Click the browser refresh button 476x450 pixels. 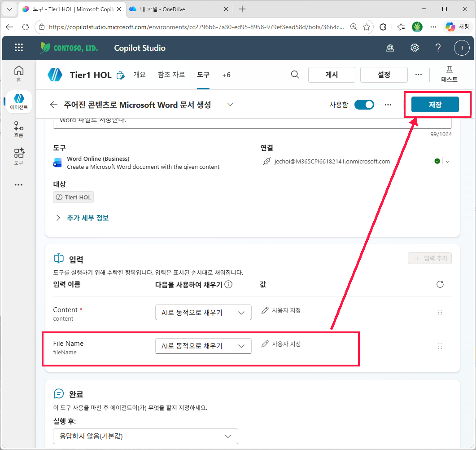coord(26,27)
